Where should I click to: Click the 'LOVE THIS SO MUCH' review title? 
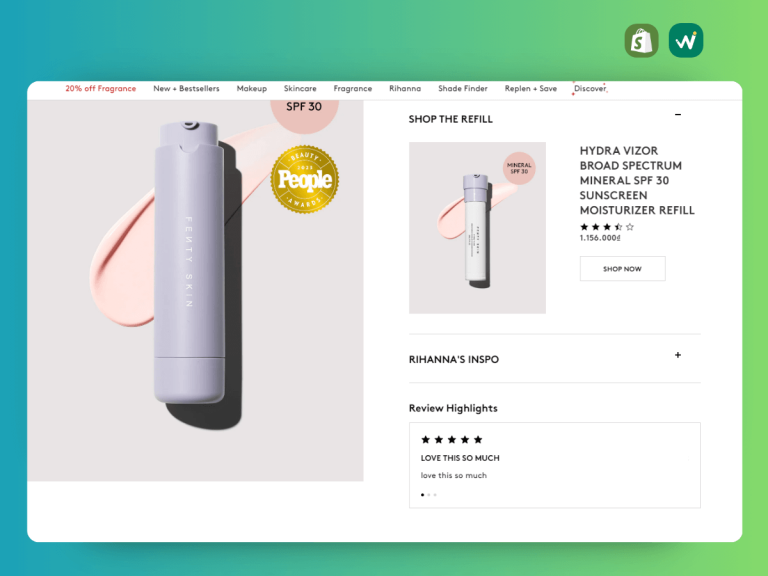(460, 458)
